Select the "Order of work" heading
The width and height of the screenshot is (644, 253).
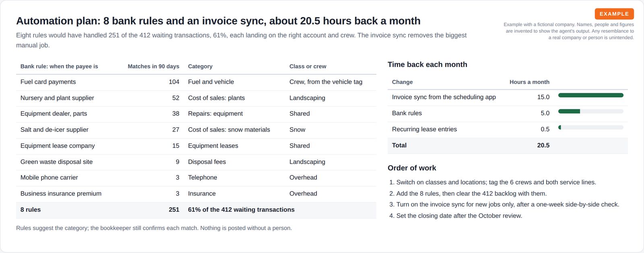click(x=412, y=168)
